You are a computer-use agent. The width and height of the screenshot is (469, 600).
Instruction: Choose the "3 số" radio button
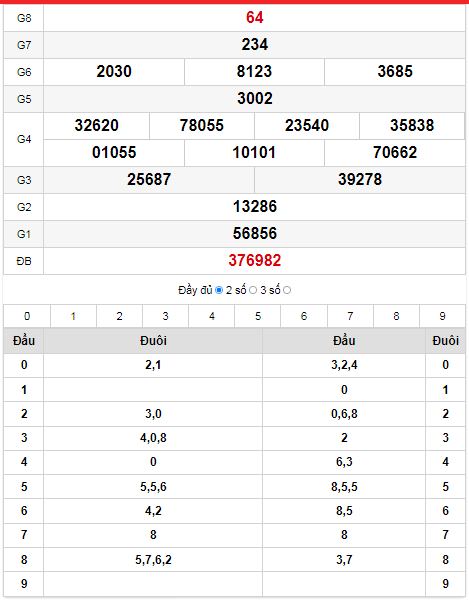pyautogui.click(x=287, y=290)
